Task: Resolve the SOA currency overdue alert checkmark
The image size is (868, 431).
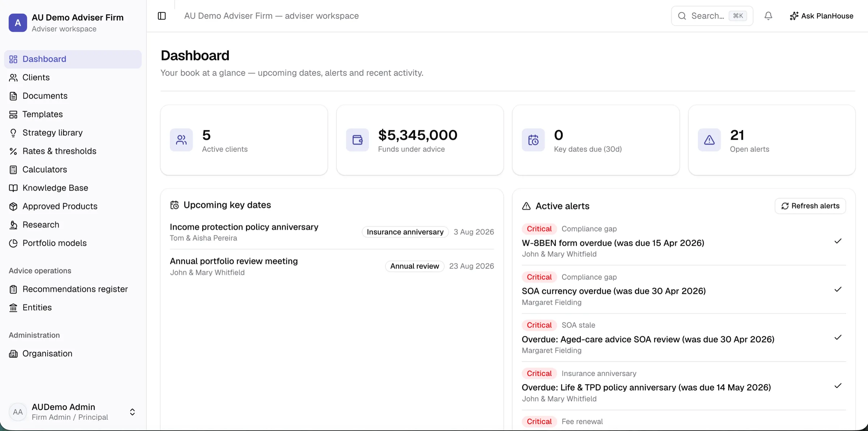Action: (838, 289)
